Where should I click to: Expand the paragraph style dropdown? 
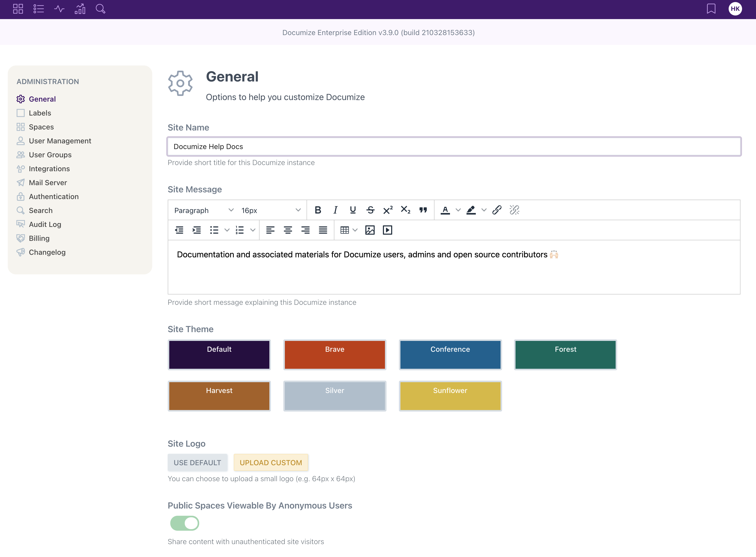click(231, 210)
